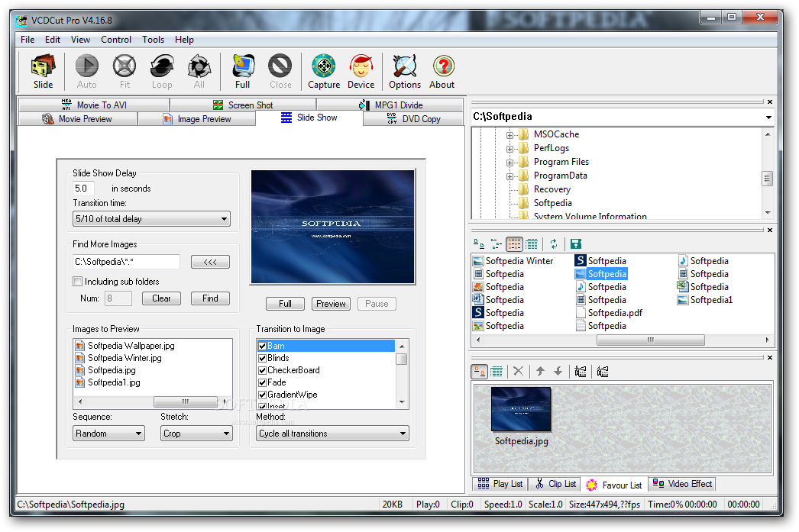Click the <<< browse button
Image resolution: width=799 pixels, height=532 pixels.
[210, 262]
